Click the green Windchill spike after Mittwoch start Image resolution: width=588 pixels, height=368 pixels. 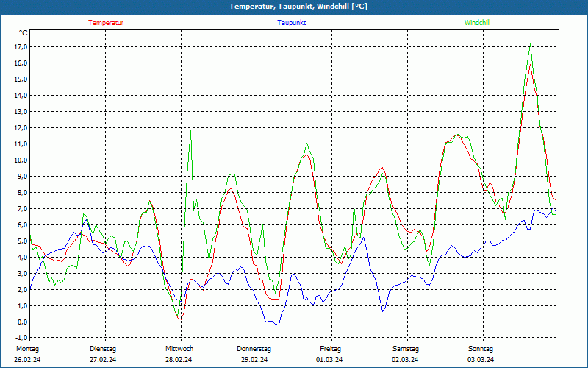point(191,130)
